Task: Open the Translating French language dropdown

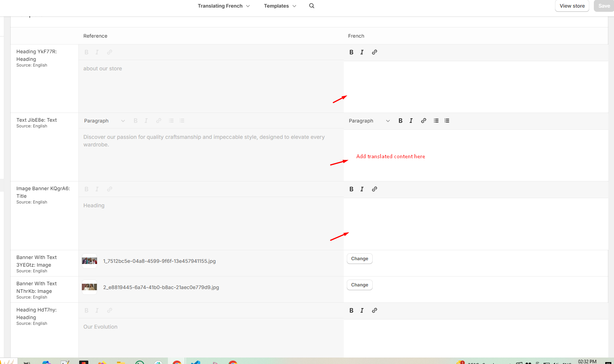Action: (224, 6)
